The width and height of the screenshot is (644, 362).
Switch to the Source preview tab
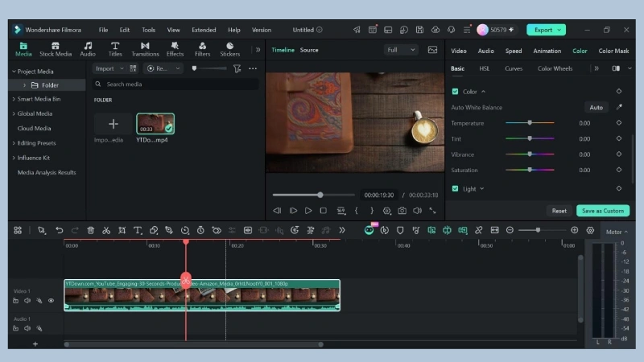(x=309, y=50)
